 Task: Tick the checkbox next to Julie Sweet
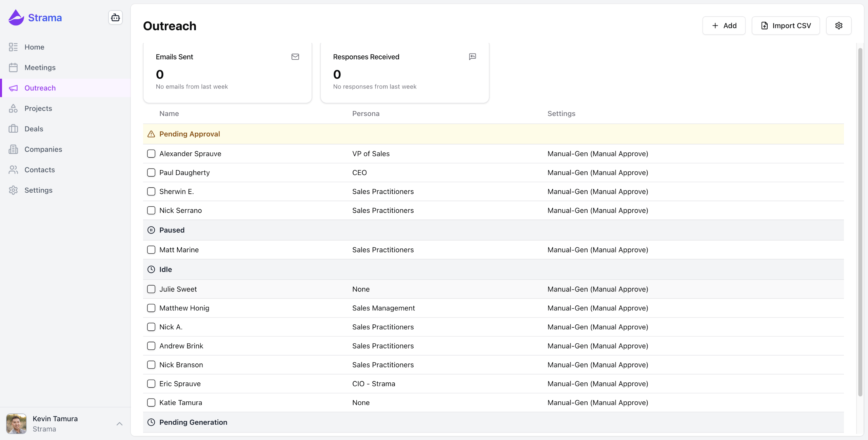click(151, 289)
